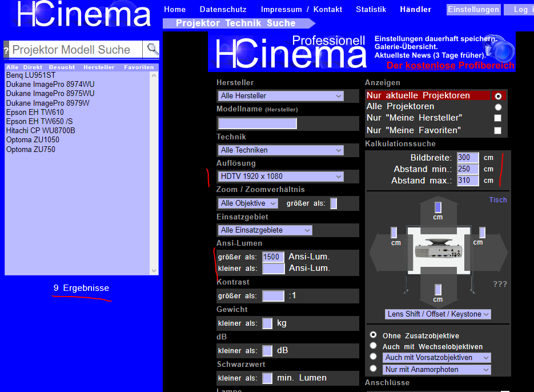
Task: Click in the Projektor Modell Suche field
Action: pos(75,50)
